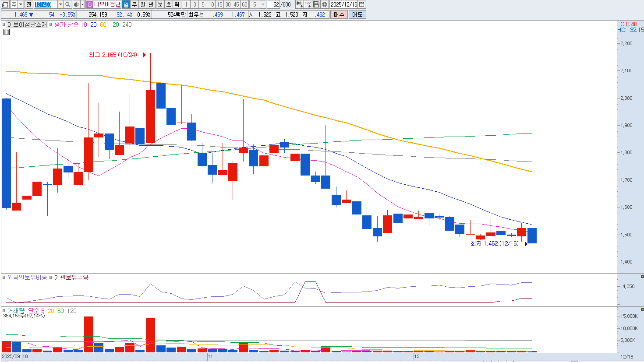This screenshot has height=362, width=644.
Task: Toggle the panel layout icon at top-left
Action: 5,4
